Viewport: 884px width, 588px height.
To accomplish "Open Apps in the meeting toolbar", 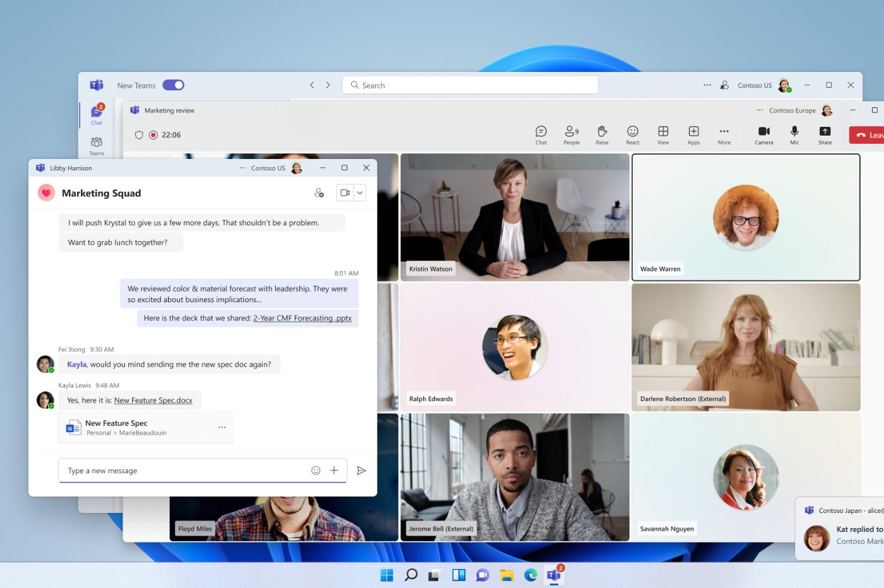I will tap(693, 135).
